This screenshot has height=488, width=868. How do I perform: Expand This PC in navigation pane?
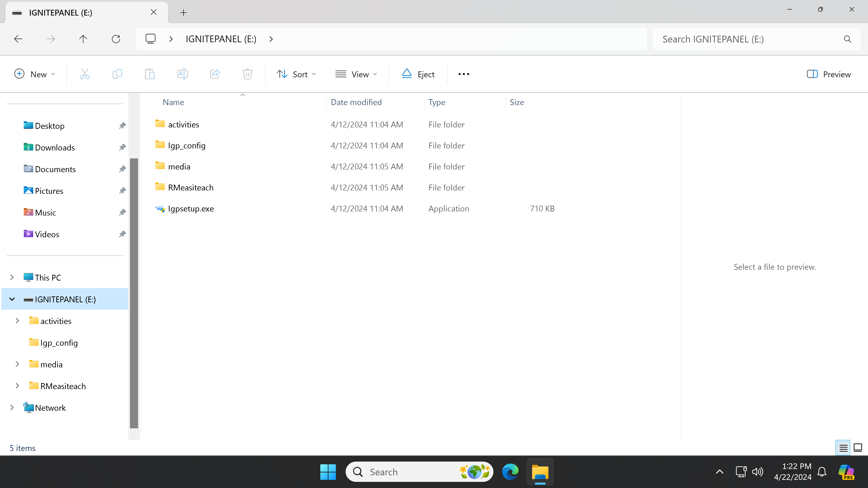click(12, 277)
